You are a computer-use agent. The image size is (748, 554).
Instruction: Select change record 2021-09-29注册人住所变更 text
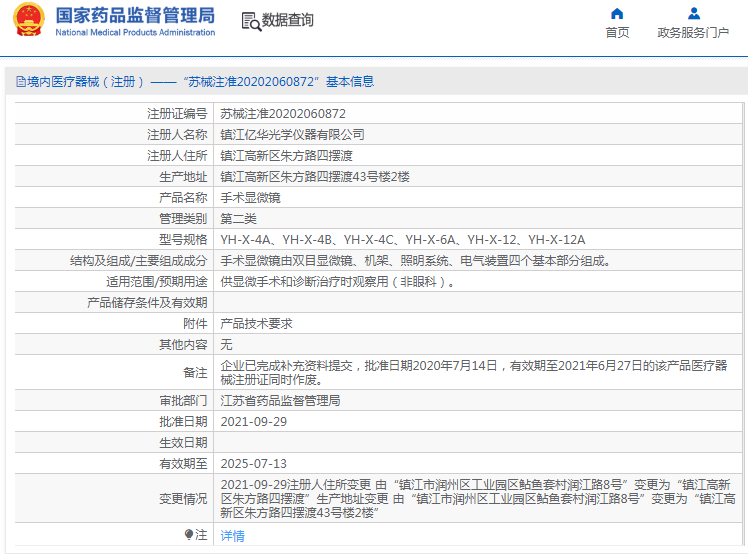click(478, 499)
